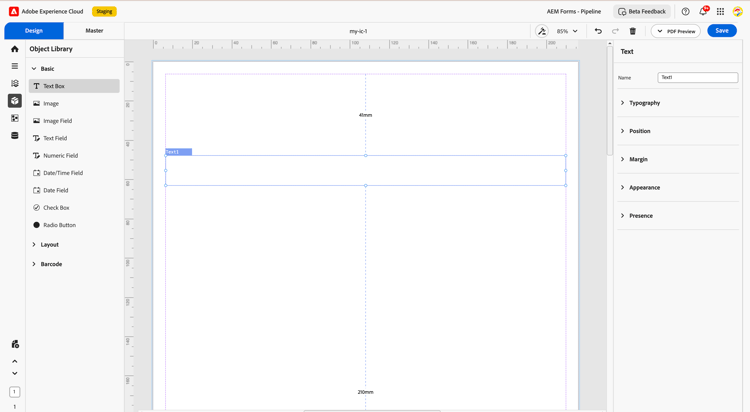Click the database icon in left sidebar
This screenshot has width=750, height=412.
pyautogui.click(x=15, y=135)
